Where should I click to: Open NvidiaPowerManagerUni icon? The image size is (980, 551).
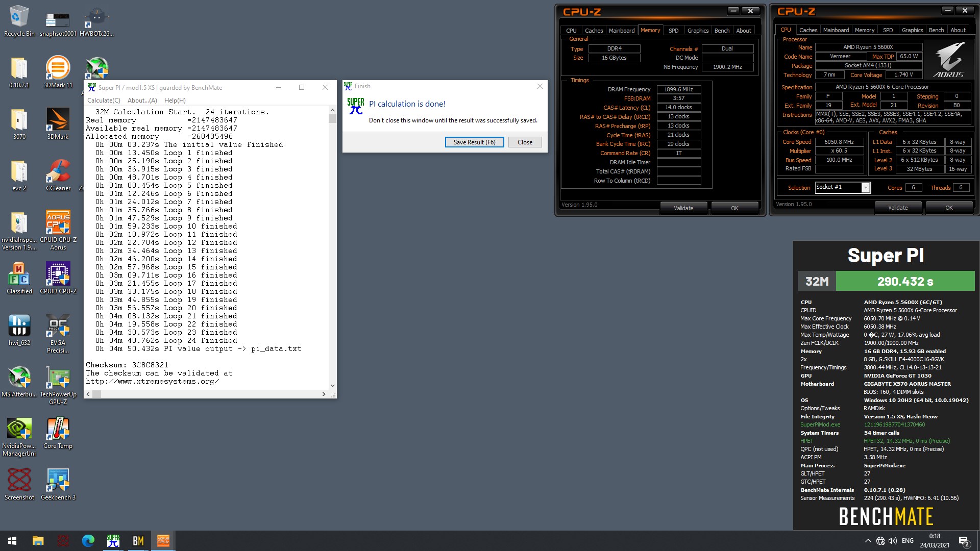coord(19,437)
